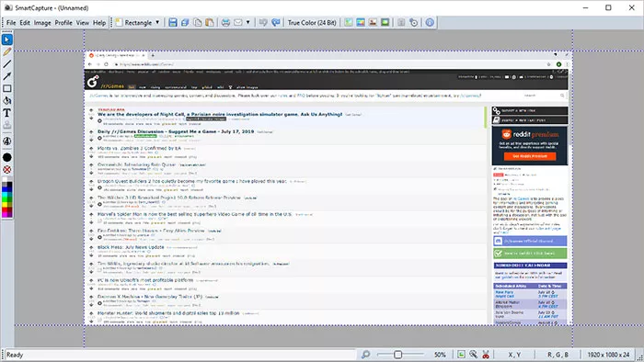This screenshot has width=644, height=362.
Task: Open the Help menu
Action: pos(99,23)
